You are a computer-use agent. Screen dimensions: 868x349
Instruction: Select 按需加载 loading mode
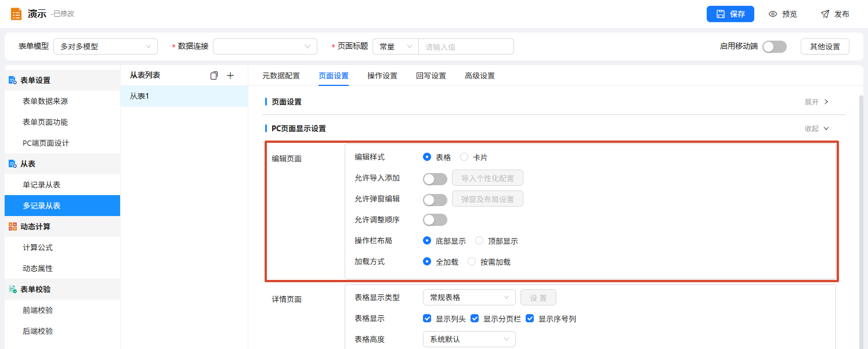[x=472, y=261]
